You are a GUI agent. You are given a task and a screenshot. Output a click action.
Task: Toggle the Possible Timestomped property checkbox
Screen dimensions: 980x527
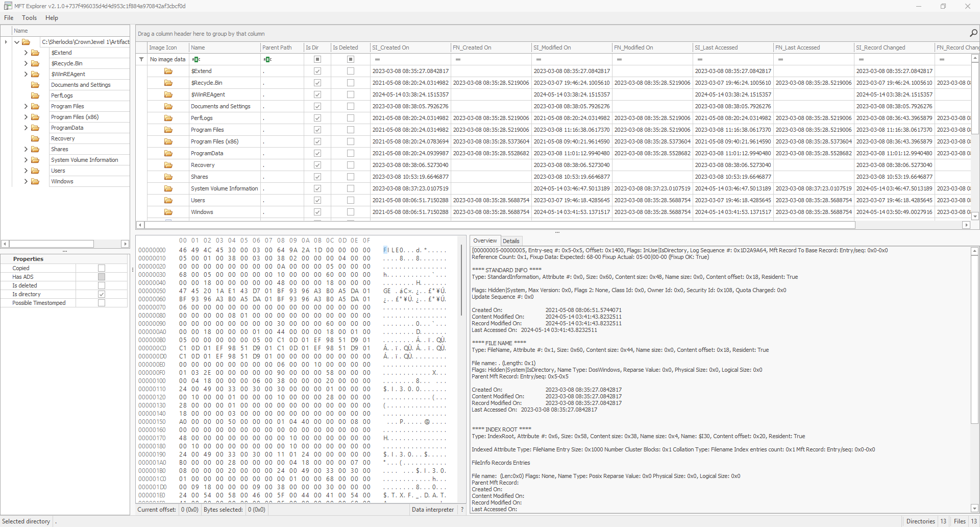click(102, 303)
